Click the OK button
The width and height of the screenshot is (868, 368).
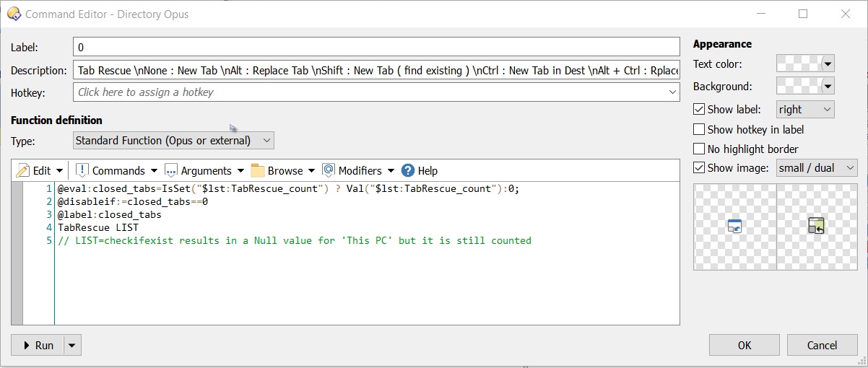pos(745,346)
